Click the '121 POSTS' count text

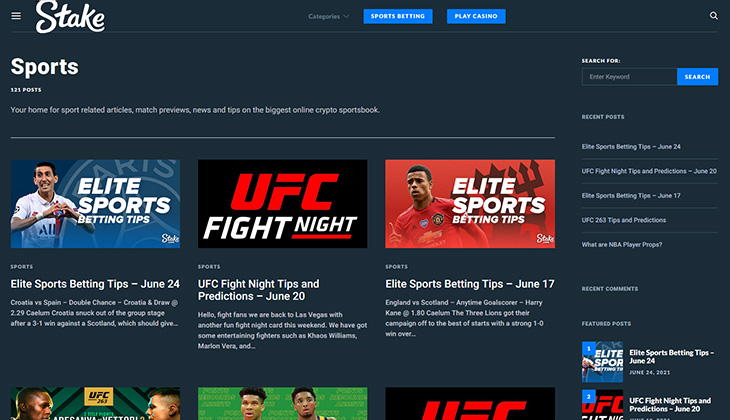click(26, 90)
